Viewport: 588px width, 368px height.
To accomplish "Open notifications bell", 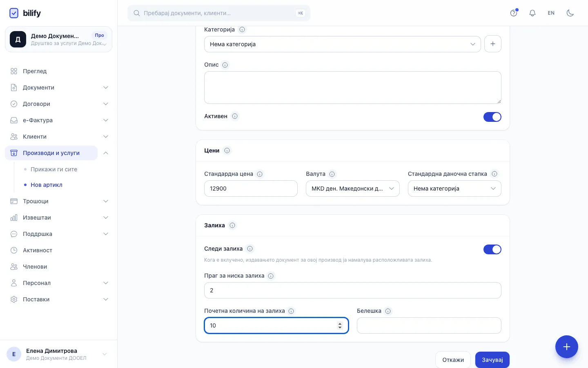I will tap(532, 13).
